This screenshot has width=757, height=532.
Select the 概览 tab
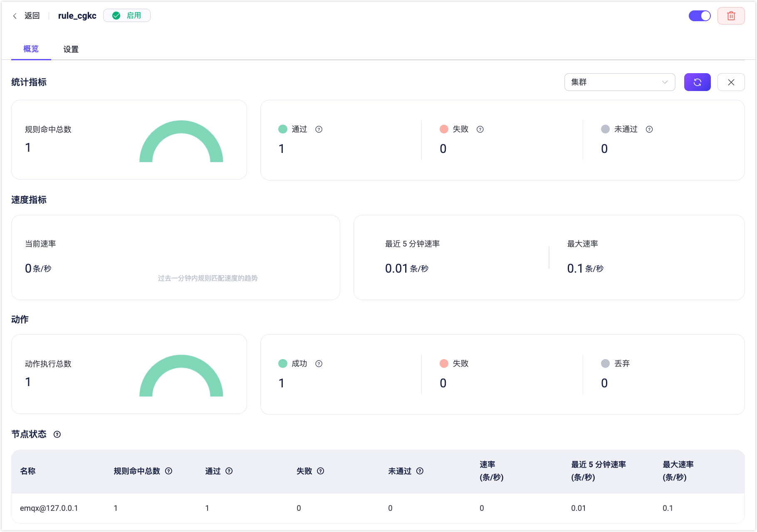31,49
